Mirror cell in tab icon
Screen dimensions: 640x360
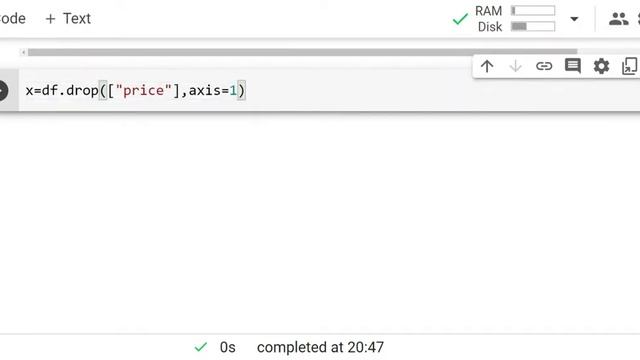click(629, 66)
